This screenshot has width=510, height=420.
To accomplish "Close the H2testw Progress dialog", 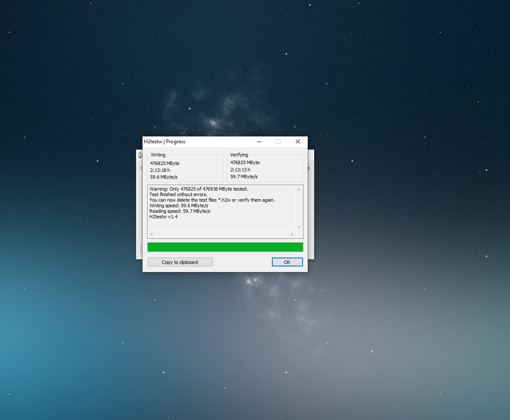I will point(297,142).
